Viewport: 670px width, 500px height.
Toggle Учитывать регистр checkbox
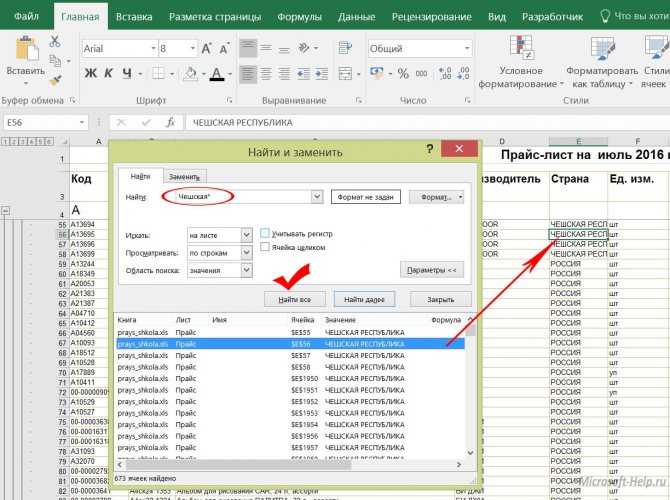pyautogui.click(x=265, y=233)
